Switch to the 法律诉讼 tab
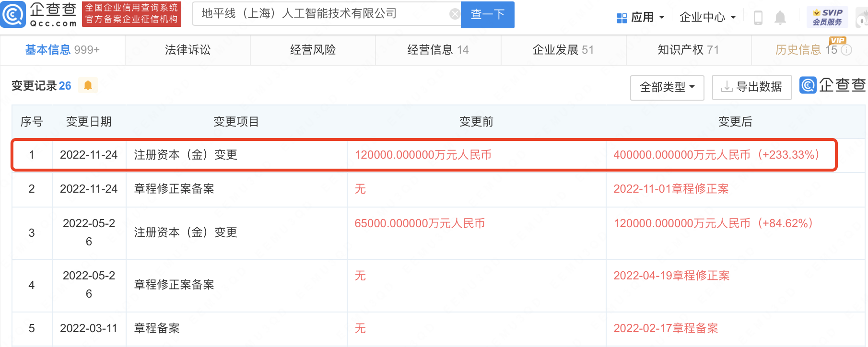 [188, 50]
